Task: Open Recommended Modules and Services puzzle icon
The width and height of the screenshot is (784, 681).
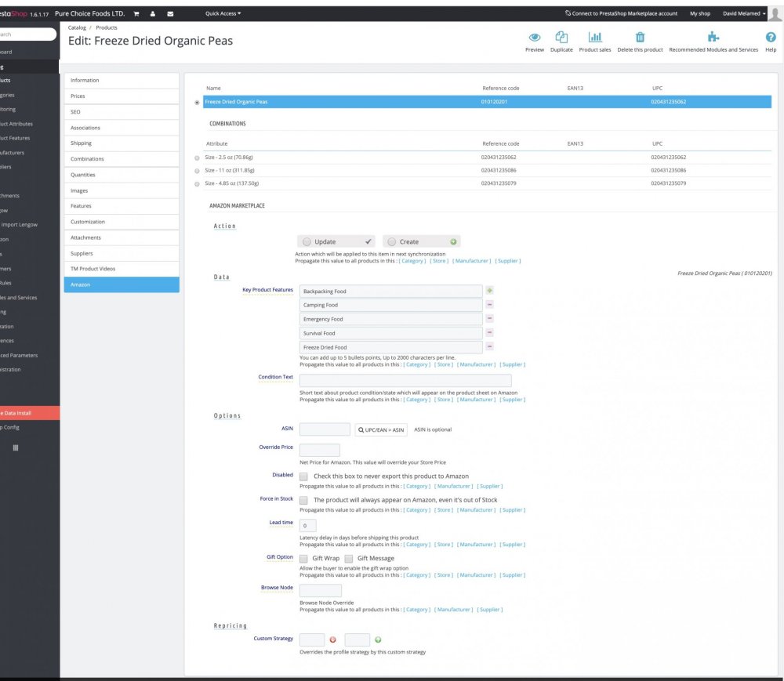Action: coord(713,37)
